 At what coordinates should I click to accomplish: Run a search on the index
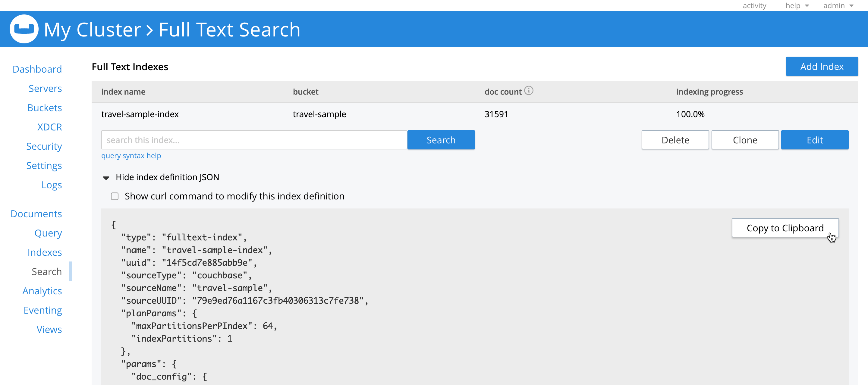441,139
